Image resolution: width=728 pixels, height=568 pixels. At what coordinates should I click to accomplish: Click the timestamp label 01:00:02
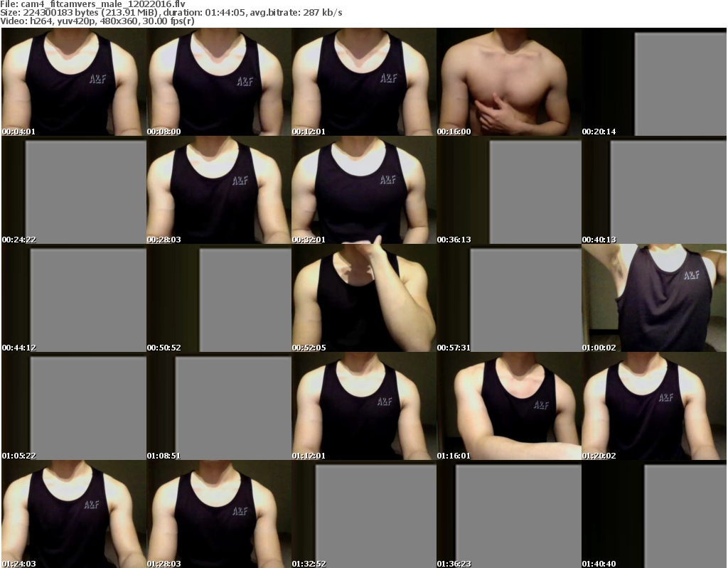(599, 348)
